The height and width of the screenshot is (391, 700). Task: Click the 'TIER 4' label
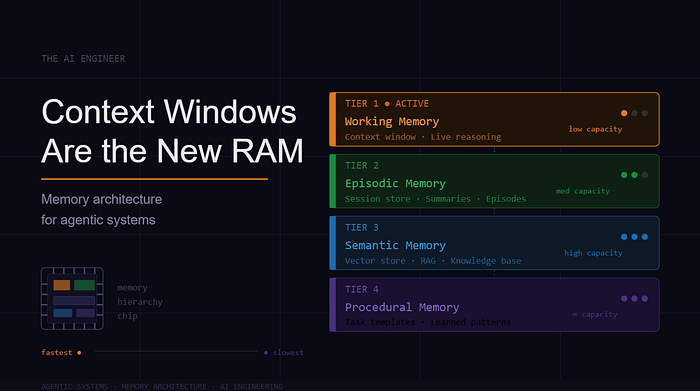coord(362,290)
